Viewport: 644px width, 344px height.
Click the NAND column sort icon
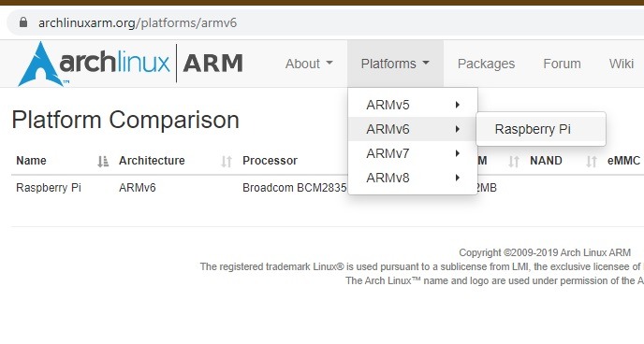pyautogui.click(x=591, y=162)
